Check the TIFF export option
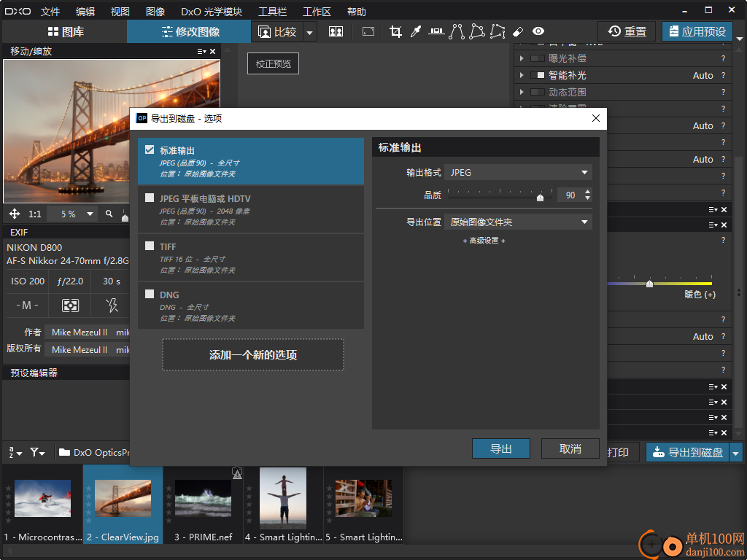The width and height of the screenshot is (747, 560). [x=150, y=246]
